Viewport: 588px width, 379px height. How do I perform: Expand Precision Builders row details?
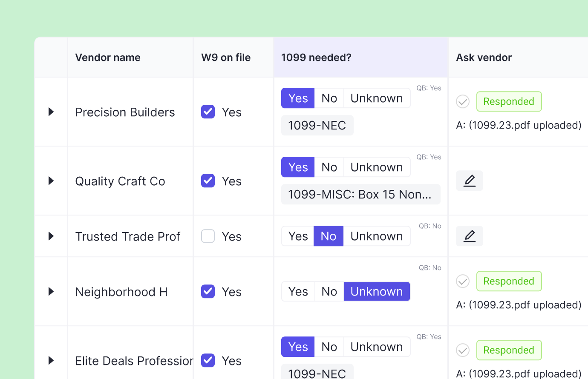(51, 112)
